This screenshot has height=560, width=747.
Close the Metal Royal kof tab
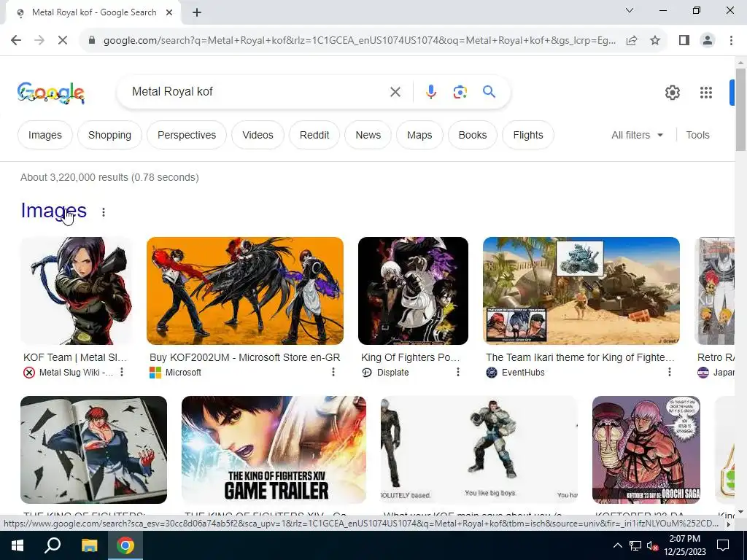(169, 13)
